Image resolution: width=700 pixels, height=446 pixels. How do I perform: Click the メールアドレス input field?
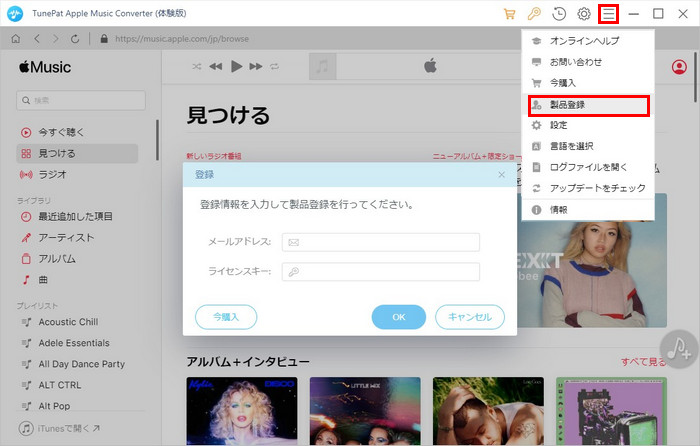coord(381,242)
